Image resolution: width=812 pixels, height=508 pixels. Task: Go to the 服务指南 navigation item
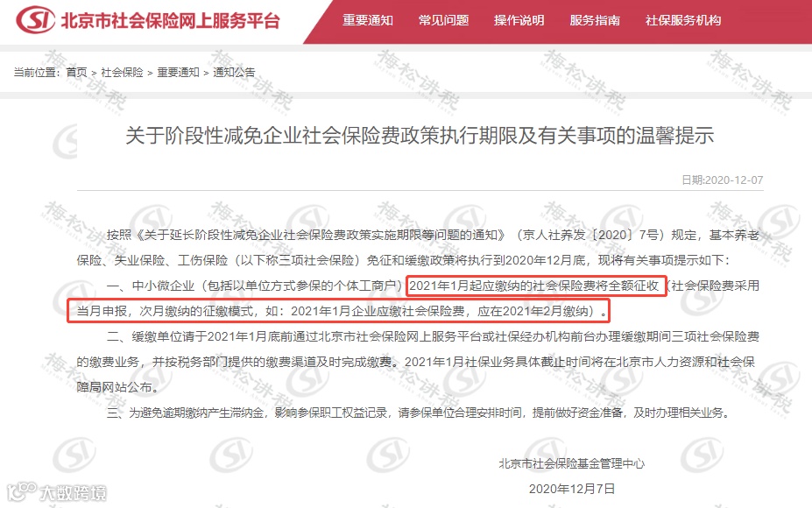click(595, 20)
